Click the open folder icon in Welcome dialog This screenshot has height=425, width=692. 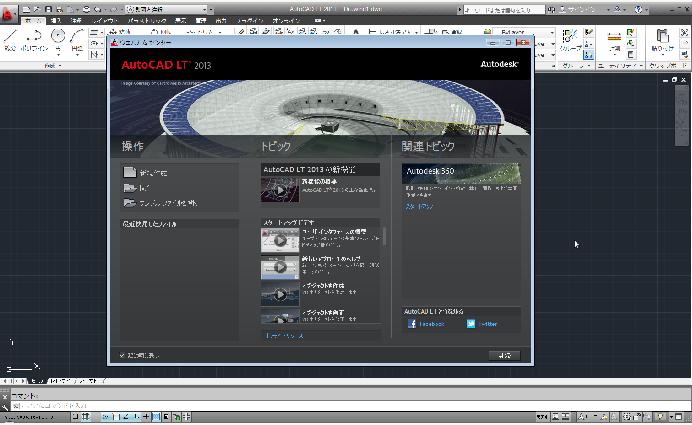click(130, 188)
